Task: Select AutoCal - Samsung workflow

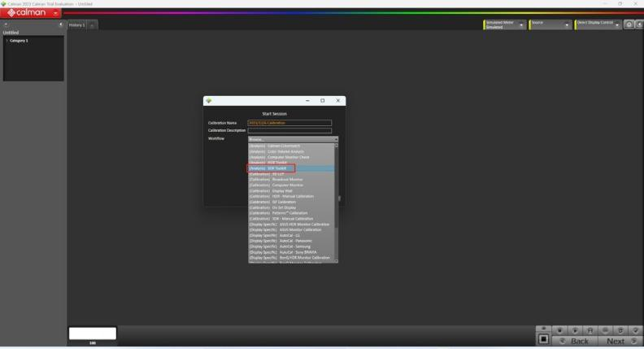Action: [291, 246]
